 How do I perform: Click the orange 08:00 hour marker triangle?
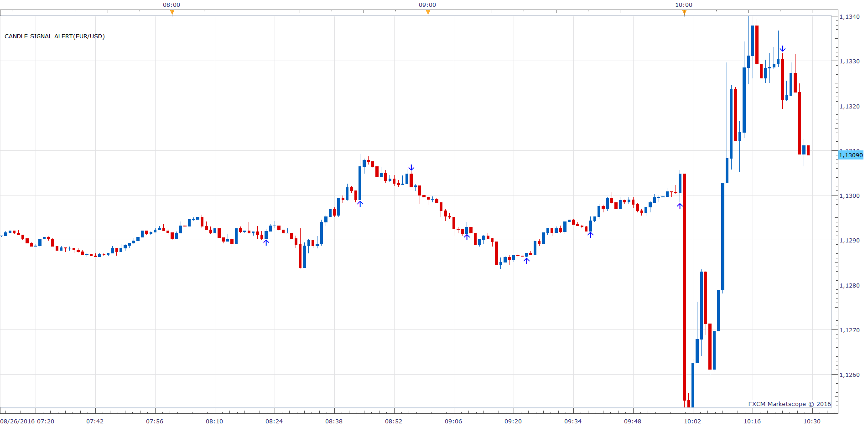(x=172, y=12)
